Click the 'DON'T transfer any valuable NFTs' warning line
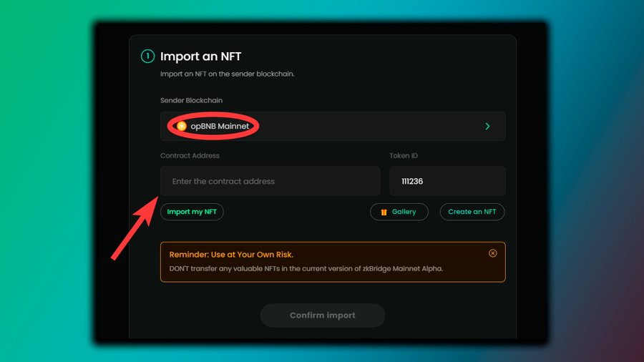Viewport: 644px width, 362px height. pos(306,268)
